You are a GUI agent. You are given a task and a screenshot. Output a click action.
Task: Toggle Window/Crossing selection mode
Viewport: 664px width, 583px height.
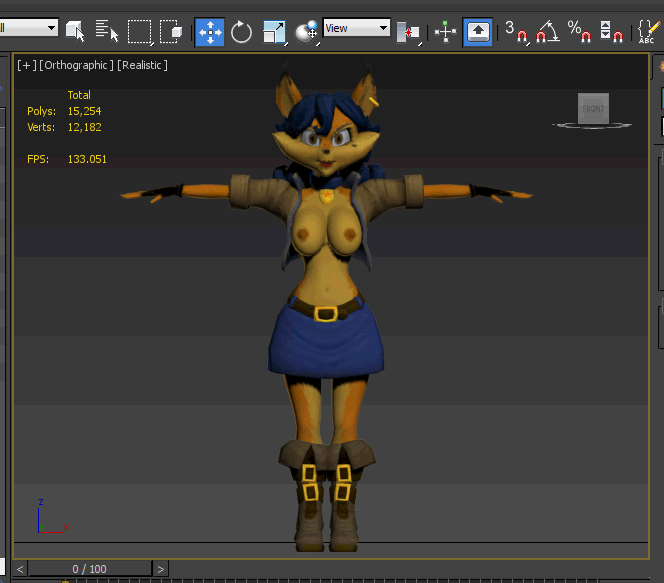click(x=171, y=31)
